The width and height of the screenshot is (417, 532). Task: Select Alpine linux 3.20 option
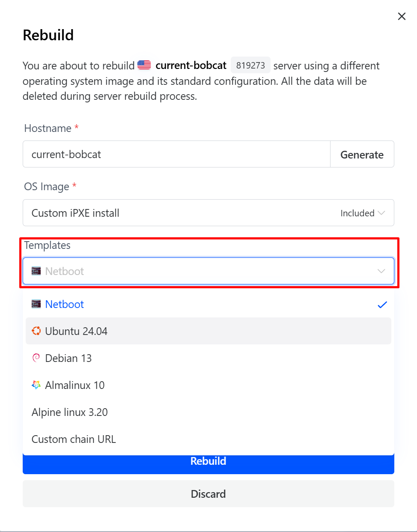70,412
